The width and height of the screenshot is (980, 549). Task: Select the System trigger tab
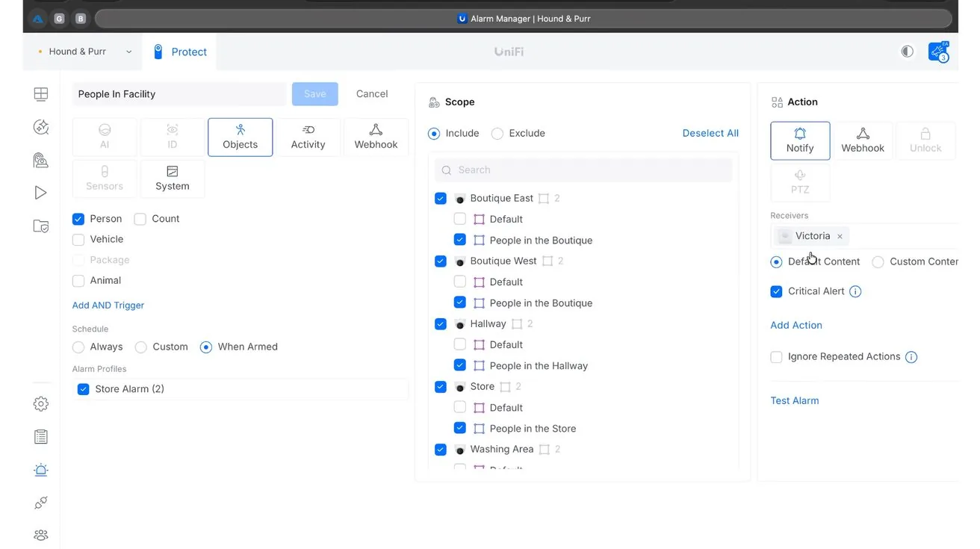[x=173, y=179]
